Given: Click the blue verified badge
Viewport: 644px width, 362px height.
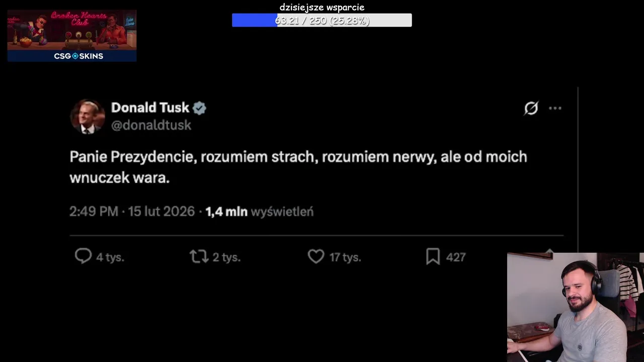Looking at the screenshot, I should [200, 108].
